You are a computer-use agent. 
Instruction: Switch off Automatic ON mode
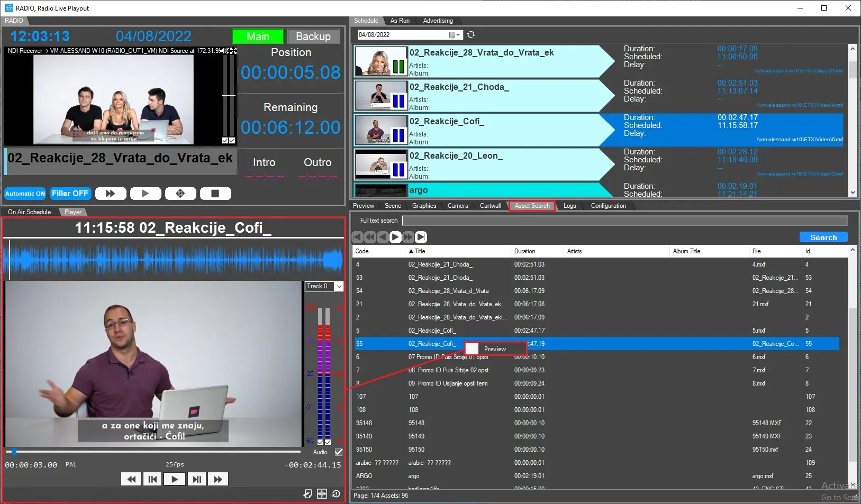pyautogui.click(x=25, y=194)
